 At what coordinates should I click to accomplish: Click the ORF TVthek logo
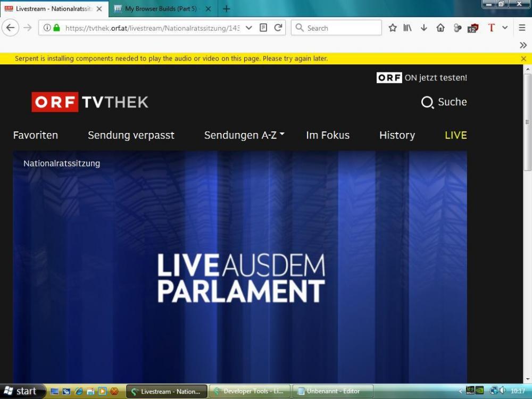90,102
